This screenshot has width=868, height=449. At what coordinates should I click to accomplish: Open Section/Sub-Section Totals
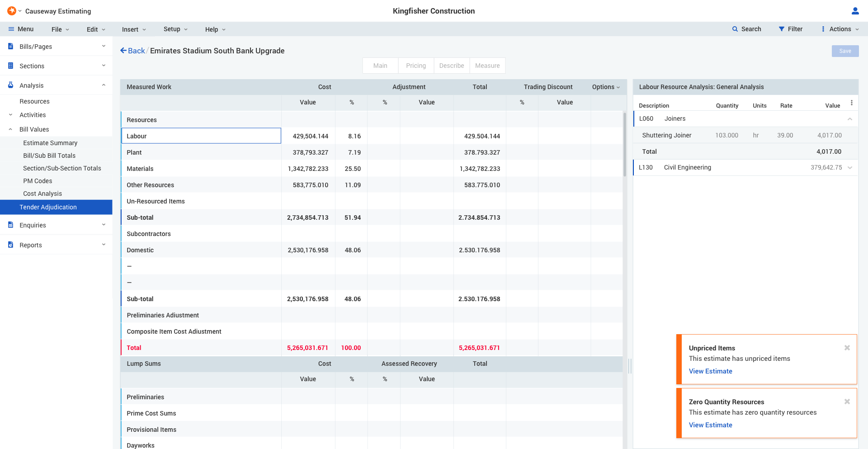click(x=62, y=168)
